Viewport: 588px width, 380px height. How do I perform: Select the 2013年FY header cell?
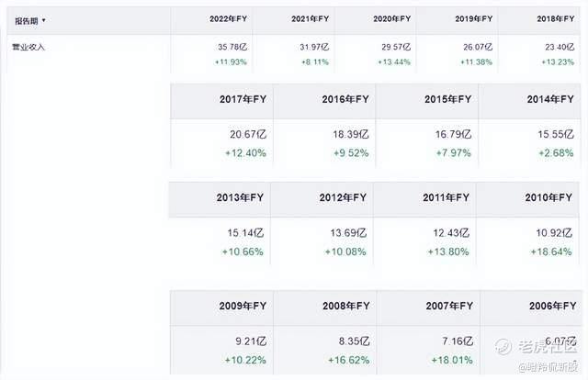[x=243, y=198]
